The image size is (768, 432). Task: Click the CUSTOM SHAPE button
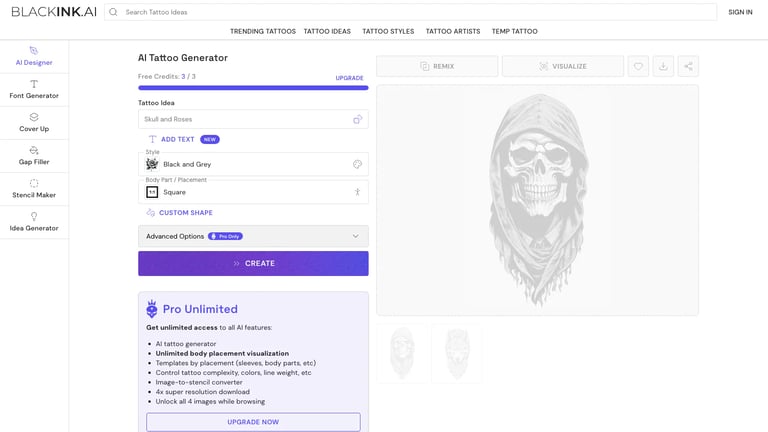point(180,213)
